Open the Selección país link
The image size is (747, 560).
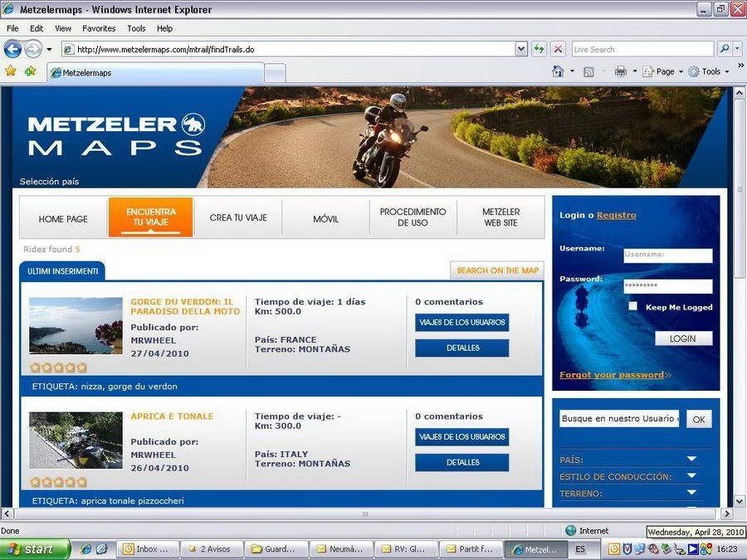49,182
